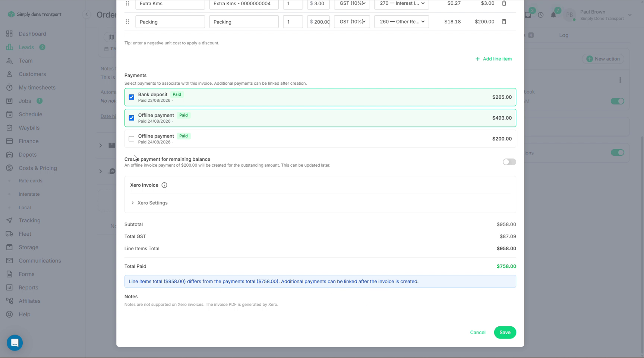This screenshot has height=358, width=644.
Task: Click the Storage sidebar icon
Action: [x=9, y=247]
